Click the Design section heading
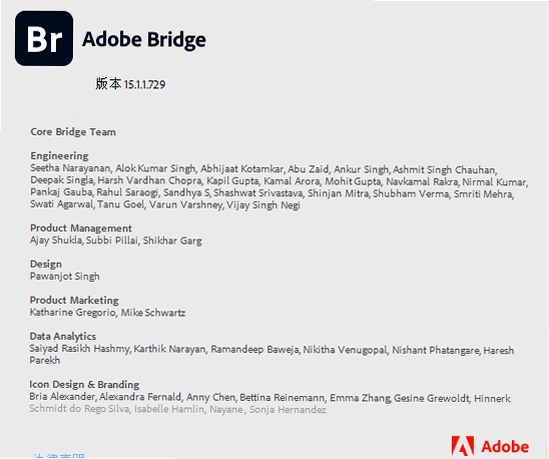Screen dimensions: 549x459 point(46,264)
